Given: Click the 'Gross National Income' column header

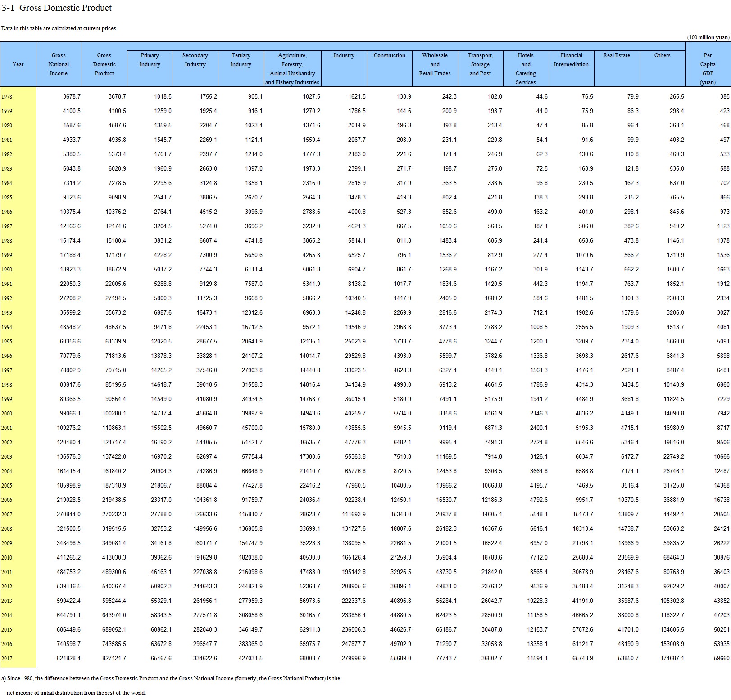Looking at the screenshot, I should (x=59, y=64).
